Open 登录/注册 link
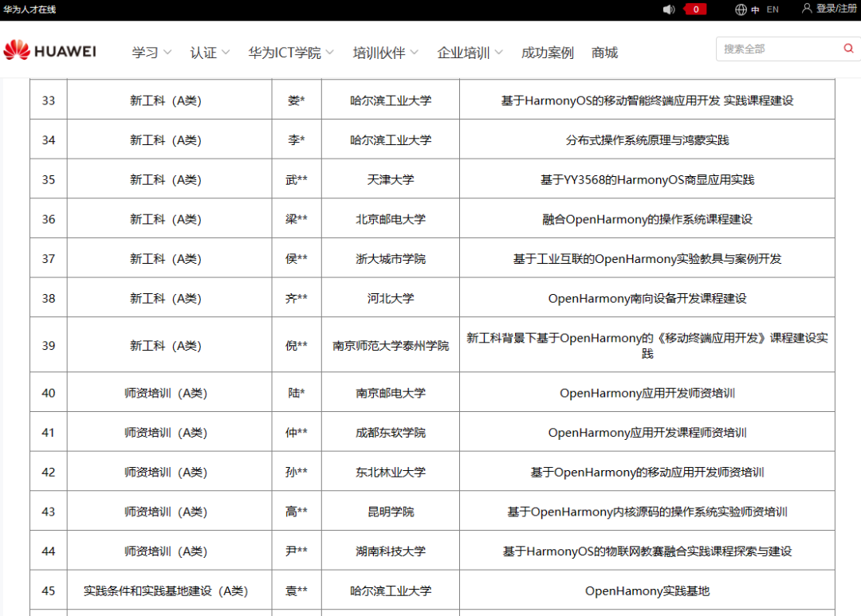Screen dimensions: 861x616 [x=836, y=8]
